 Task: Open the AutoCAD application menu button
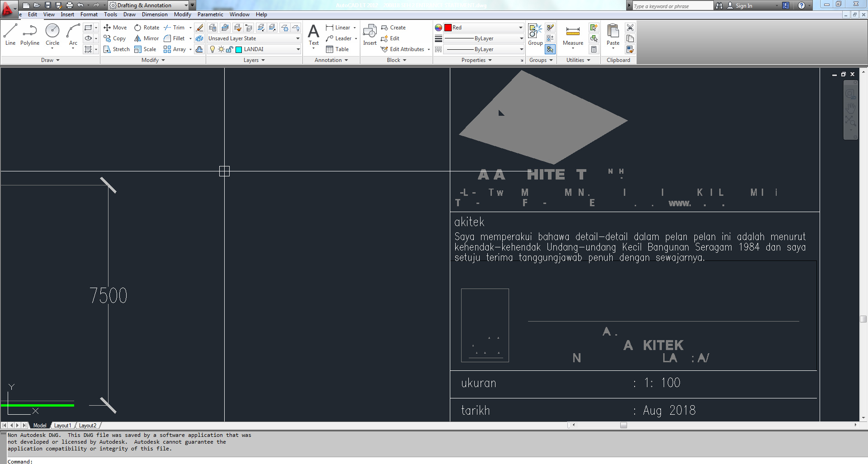click(x=9, y=9)
